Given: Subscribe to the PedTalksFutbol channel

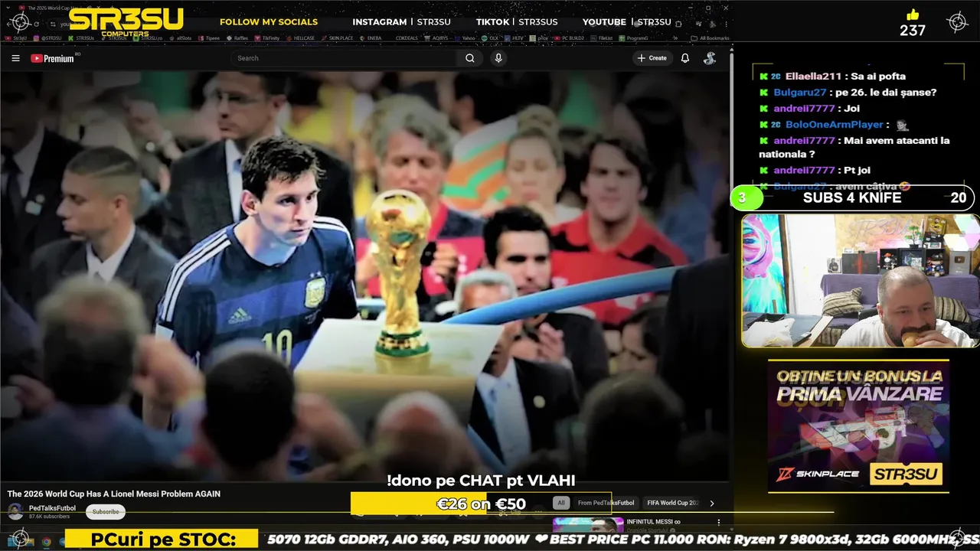Looking at the screenshot, I should coord(106,512).
